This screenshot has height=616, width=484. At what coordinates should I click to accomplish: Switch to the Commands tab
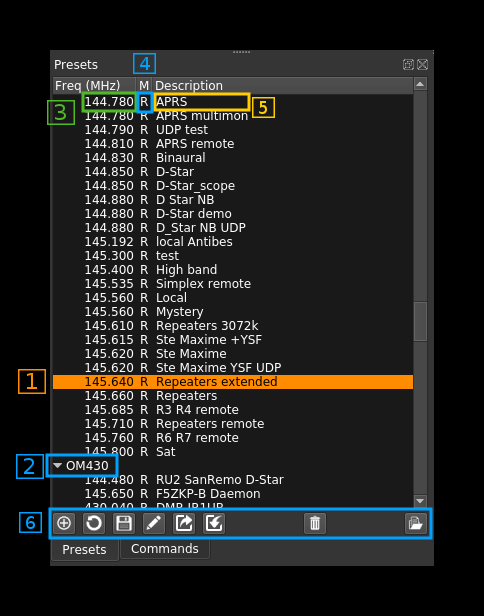coord(165,549)
